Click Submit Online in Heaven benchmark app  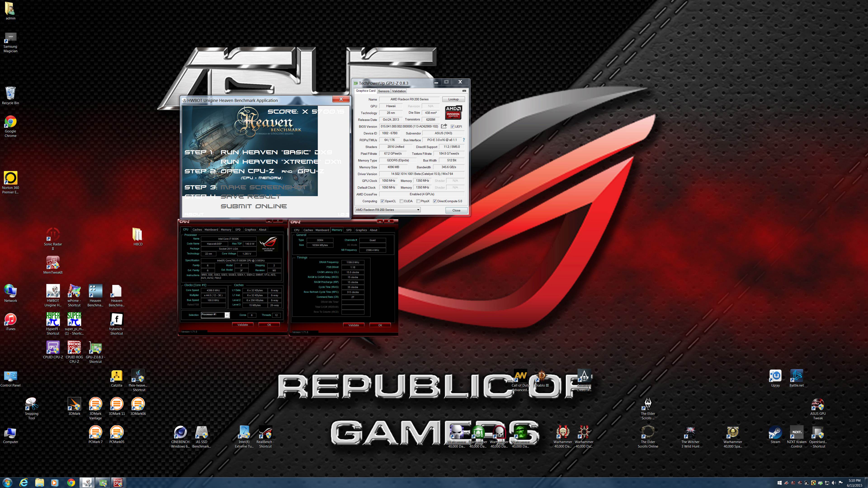coord(254,206)
